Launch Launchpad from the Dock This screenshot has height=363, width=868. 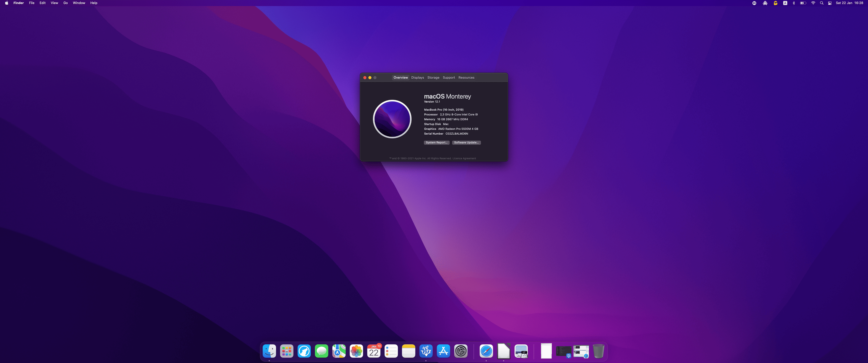click(x=287, y=351)
